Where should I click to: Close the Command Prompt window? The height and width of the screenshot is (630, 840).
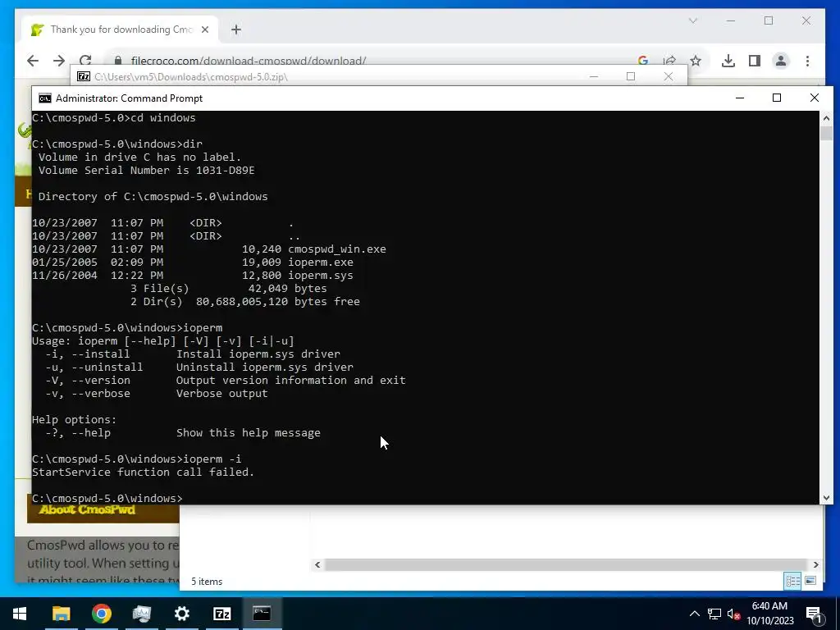coord(815,98)
